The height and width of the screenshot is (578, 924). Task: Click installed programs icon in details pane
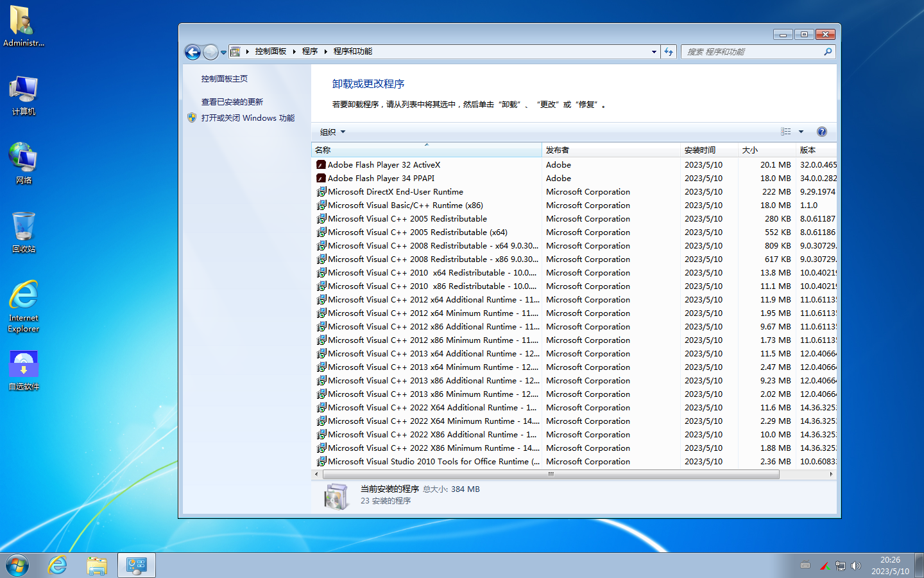pos(336,496)
